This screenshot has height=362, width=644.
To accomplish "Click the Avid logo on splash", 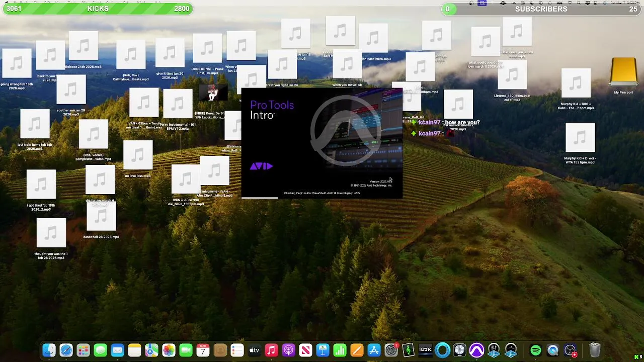I will pos(261,166).
